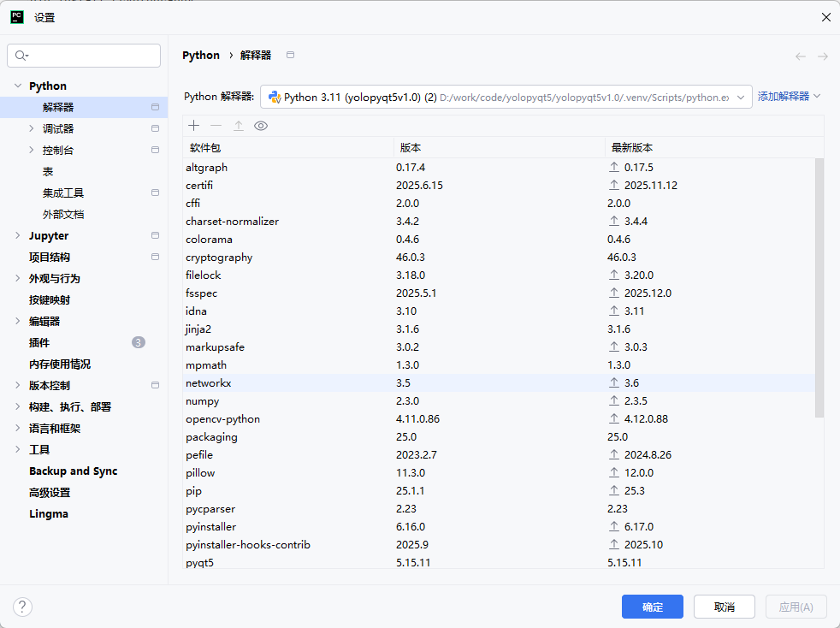The height and width of the screenshot is (628, 840).
Task: Click the 取消 button
Action: [x=725, y=607]
